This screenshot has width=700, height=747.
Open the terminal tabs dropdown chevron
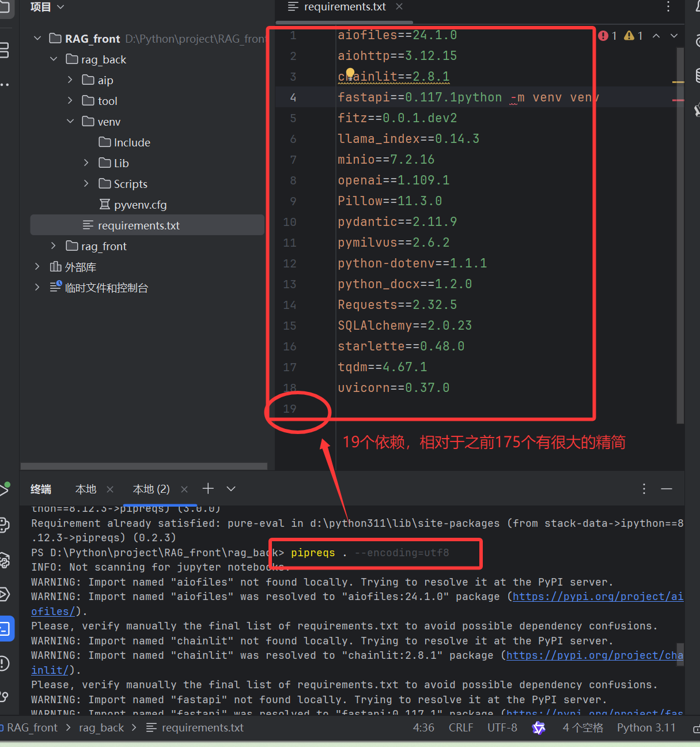tap(230, 488)
